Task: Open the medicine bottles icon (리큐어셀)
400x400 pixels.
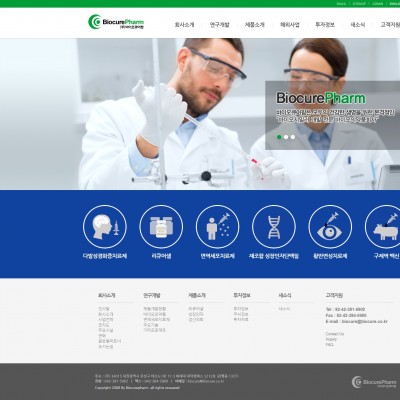Action: point(161,227)
